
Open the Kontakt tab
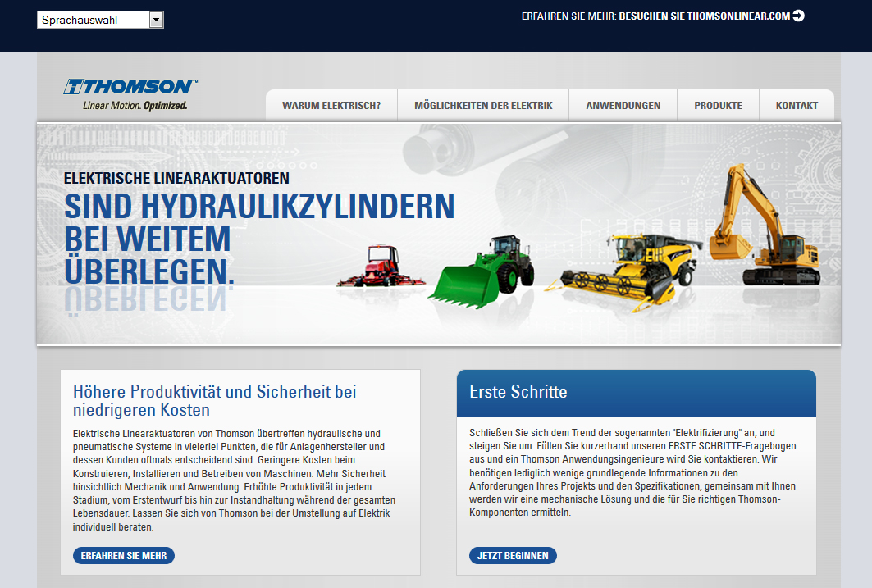797,106
